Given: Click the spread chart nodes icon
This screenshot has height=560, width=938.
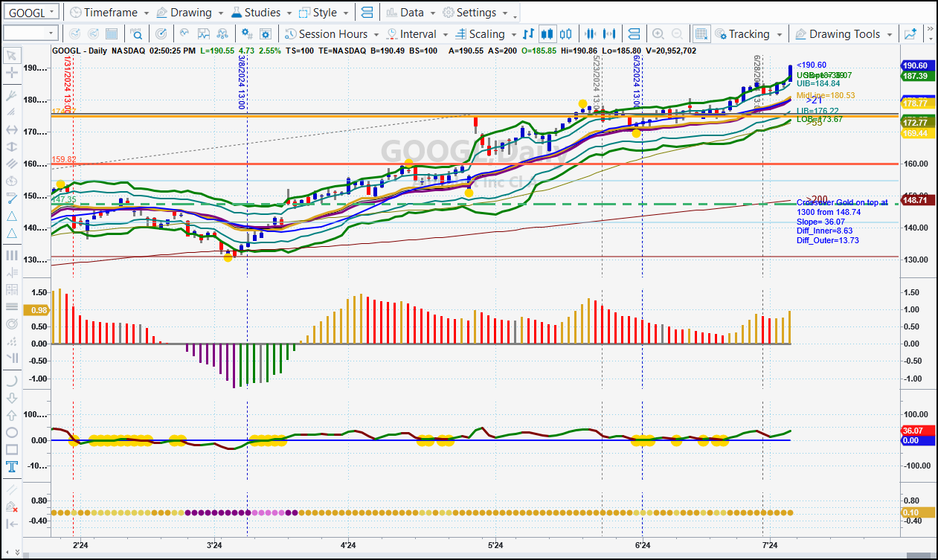Looking at the screenshot, I should pyautogui.click(x=222, y=34).
